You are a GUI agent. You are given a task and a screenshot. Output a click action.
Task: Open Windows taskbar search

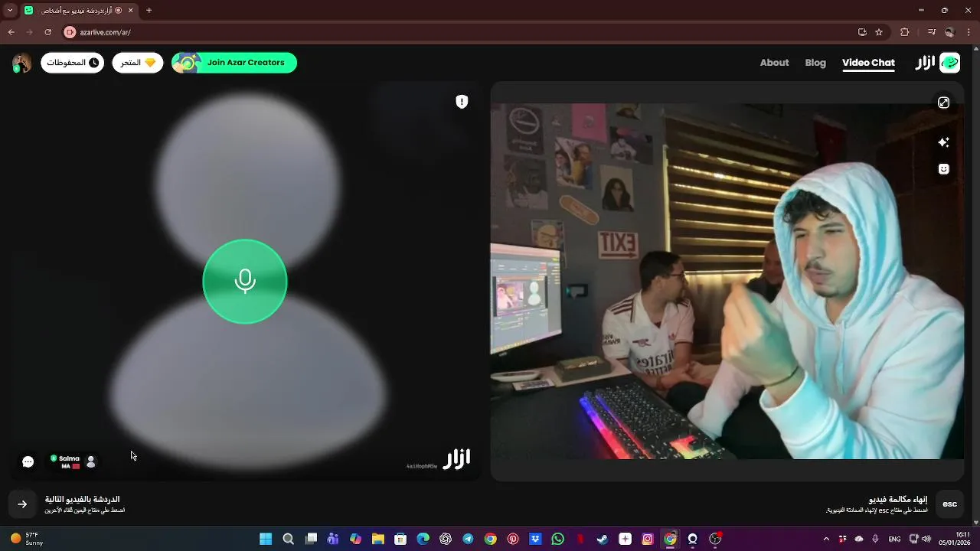click(x=288, y=539)
